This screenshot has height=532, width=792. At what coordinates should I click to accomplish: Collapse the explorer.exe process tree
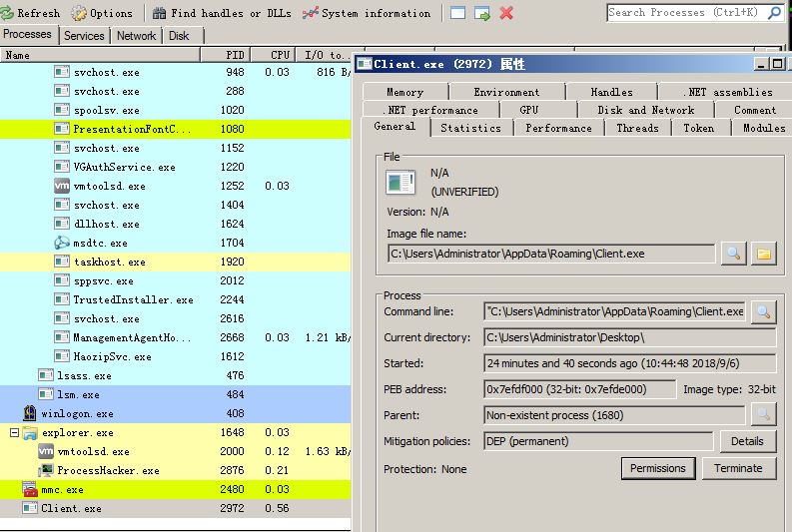point(14,432)
